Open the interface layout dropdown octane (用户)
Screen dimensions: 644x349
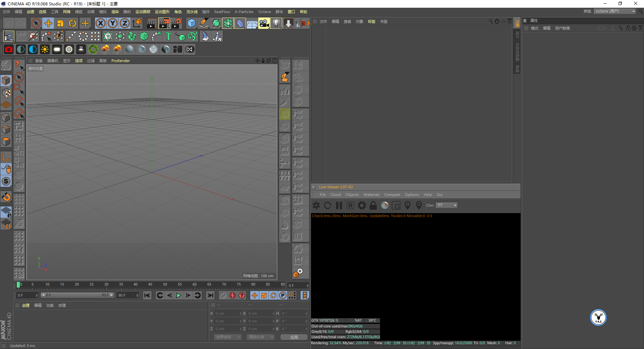615,11
